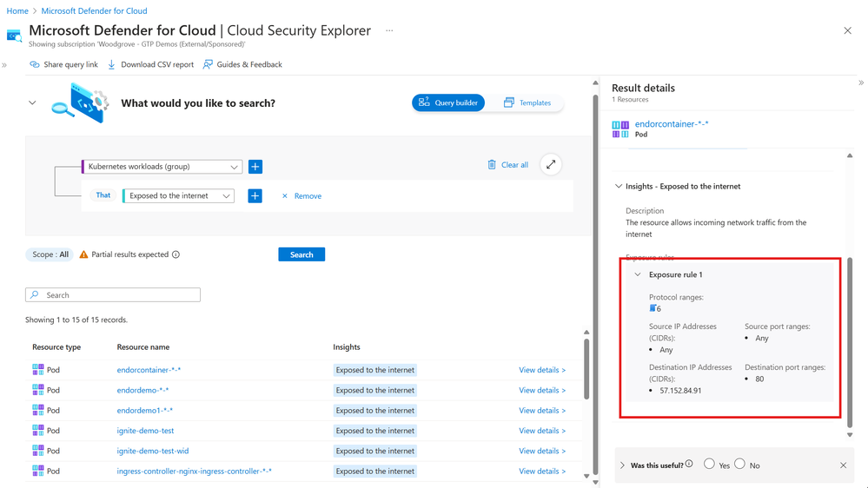The image size is (868, 488).
Task: Click Pod icon in endorcontainer row
Action: [37, 370]
